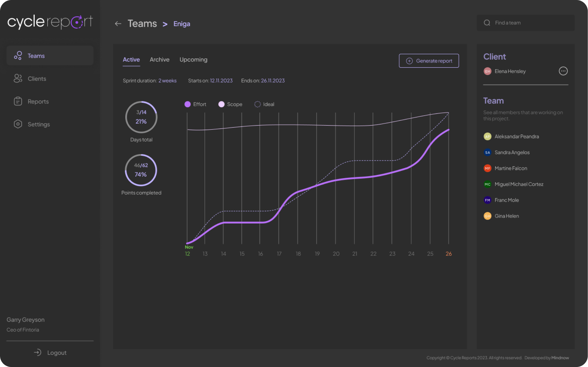588x367 pixels.
Task: Expand the breadcrumb entry Eniga
Action: 181,24
